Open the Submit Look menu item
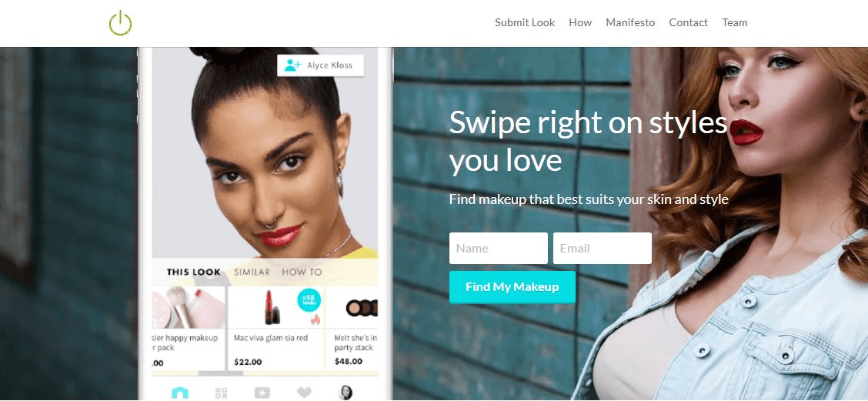This screenshot has height=401, width=868. coord(525,23)
